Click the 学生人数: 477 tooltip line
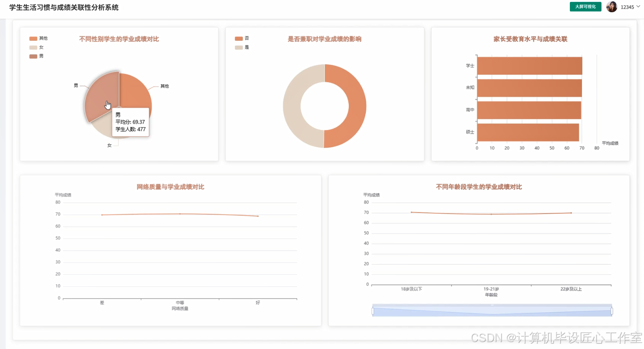 pyautogui.click(x=130, y=129)
